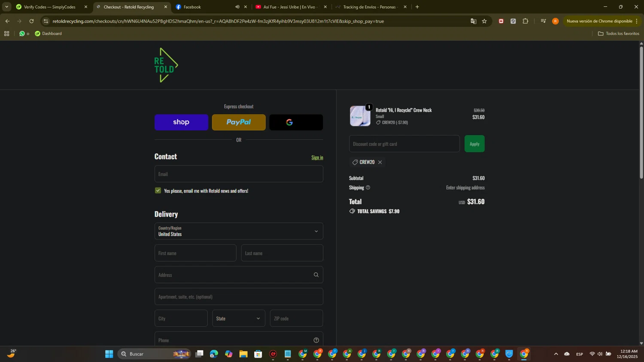The width and height of the screenshot is (644, 362).
Task: Expand the State dropdown
Action: 239,318
